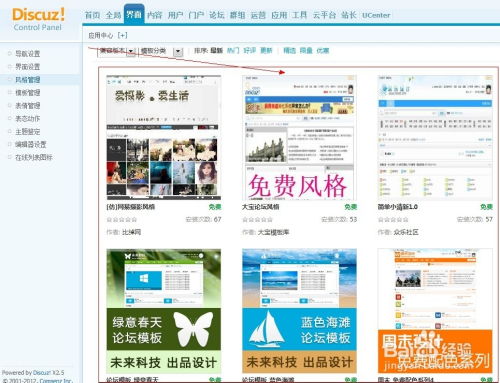Image resolution: width=500 pixels, height=383 pixels.
Task: Open the 兼容版本 dropdown
Action: [x=117, y=51]
